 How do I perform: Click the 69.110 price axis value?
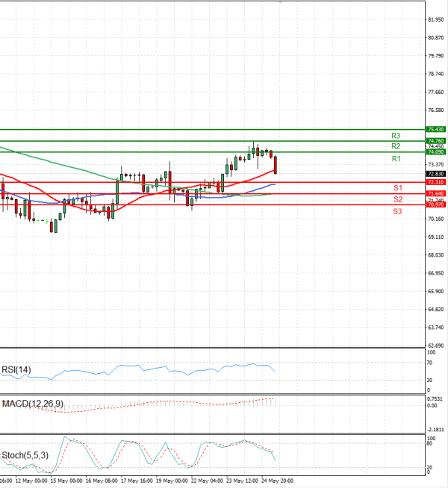click(436, 237)
